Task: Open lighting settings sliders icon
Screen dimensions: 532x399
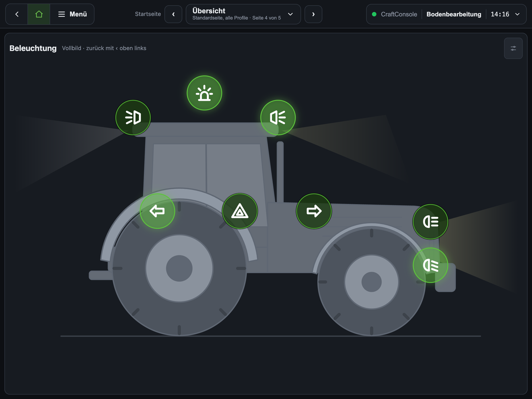Action: (513, 48)
